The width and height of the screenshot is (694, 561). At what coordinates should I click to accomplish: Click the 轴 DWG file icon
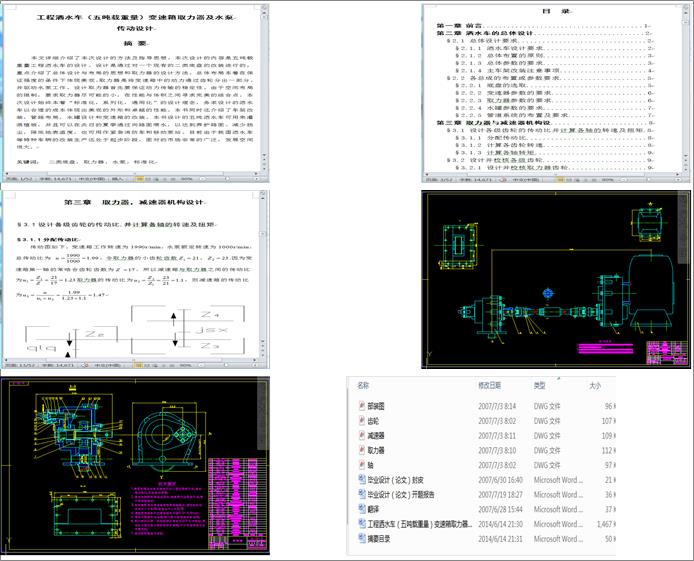(x=361, y=465)
